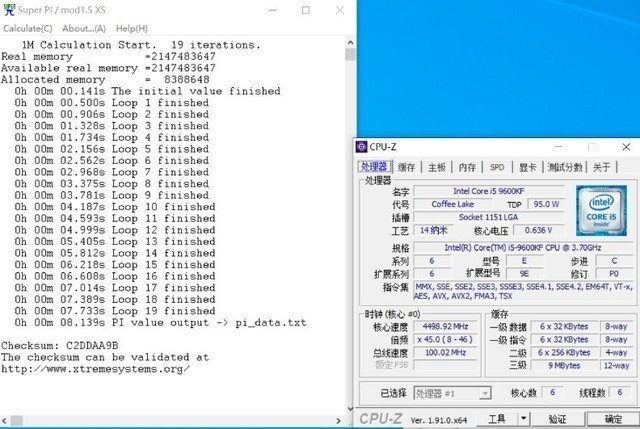
Task: Minimize the Super PI window
Action: 273,10
